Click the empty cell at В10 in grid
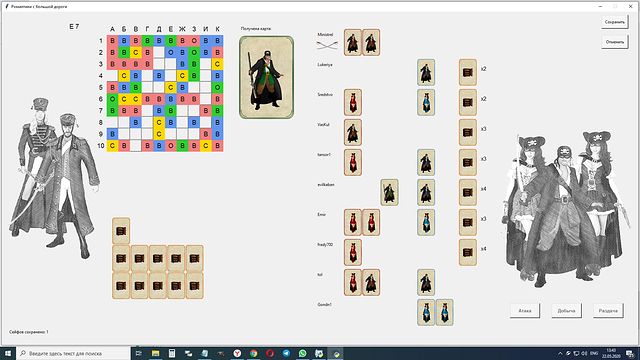The width and height of the screenshot is (640, 360). click(136, 146)
